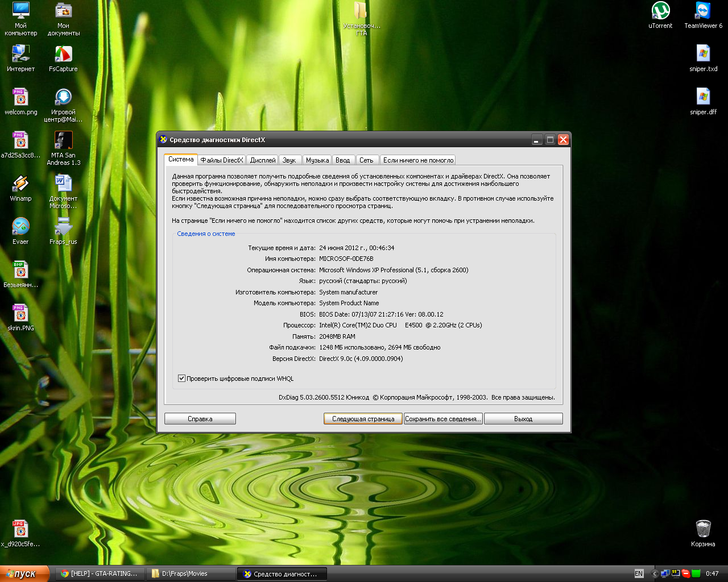Switch to the Звук tab
This screenshot has width=728, height=582.
(289, 160)
